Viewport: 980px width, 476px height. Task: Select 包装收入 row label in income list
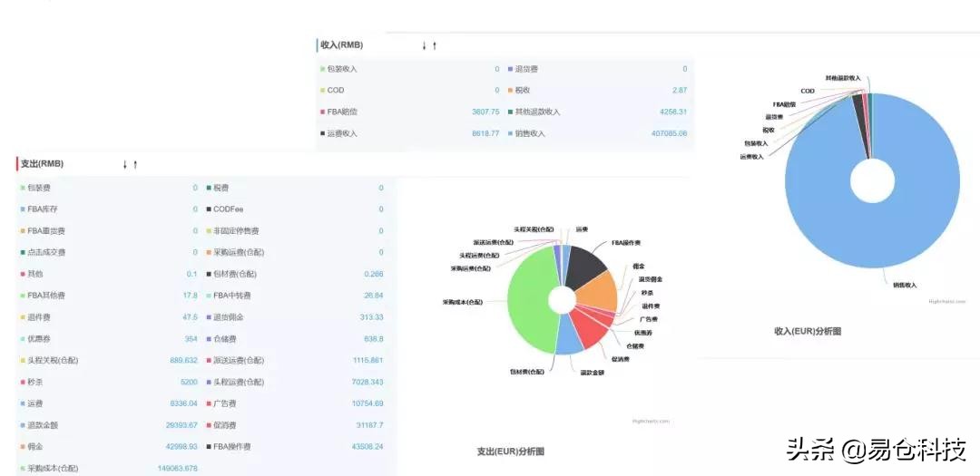click(x=342, y=69)
